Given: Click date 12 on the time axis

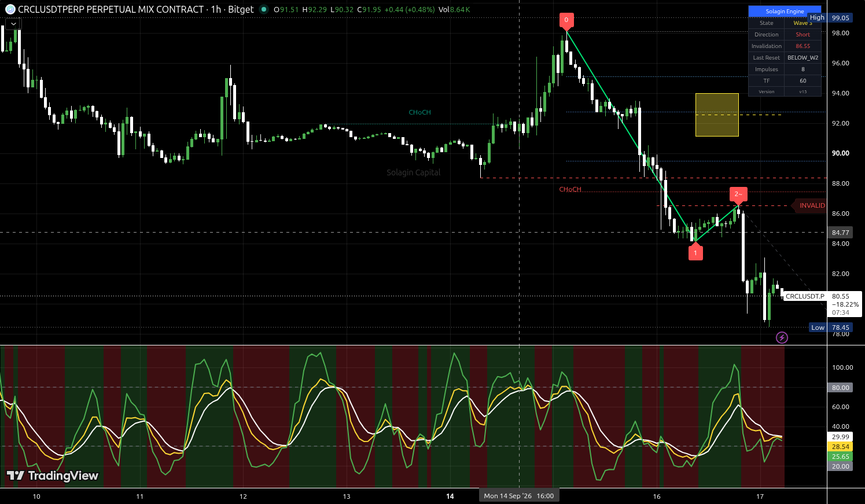Looking at the screenshot, I should [243, 496].
